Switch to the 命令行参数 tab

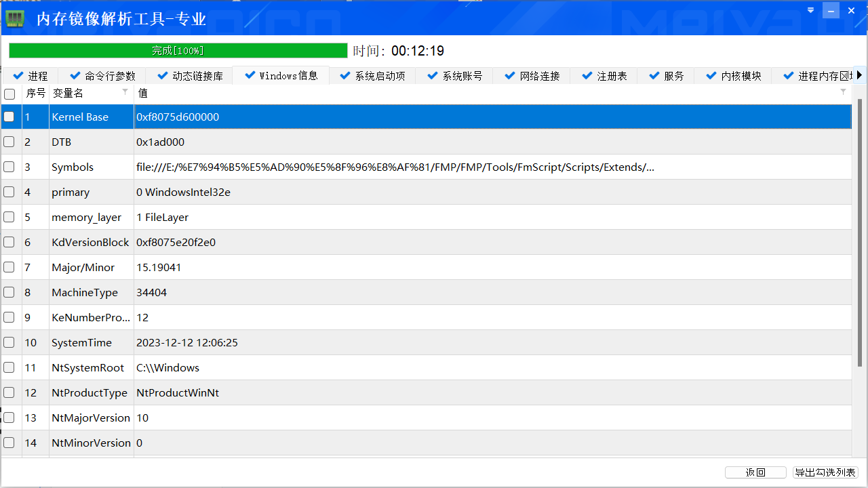click(x=102, y=76)
